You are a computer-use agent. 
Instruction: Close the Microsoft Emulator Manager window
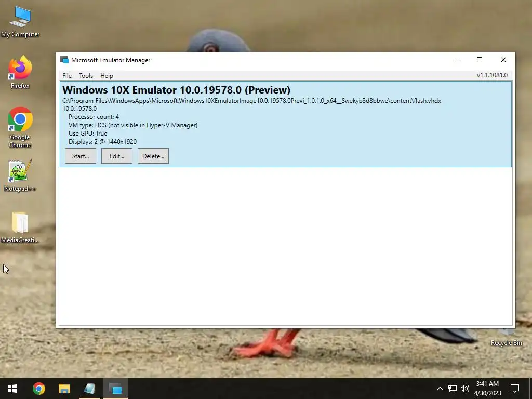(503, 60)
